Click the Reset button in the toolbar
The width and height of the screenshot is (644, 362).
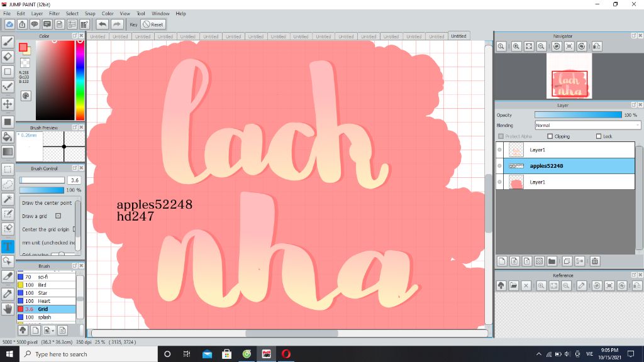[153, 25]
